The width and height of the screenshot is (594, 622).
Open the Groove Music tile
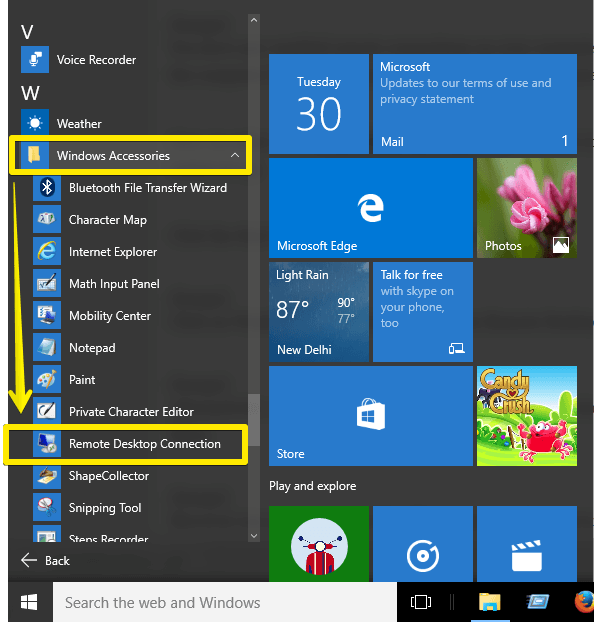(423, 544)
